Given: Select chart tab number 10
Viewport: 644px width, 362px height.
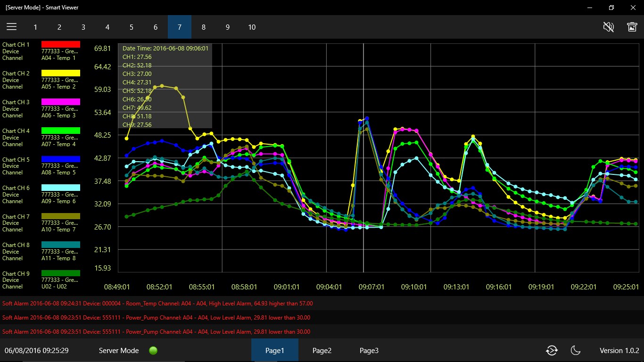Looking at the screenshot, I should click(252, 27).
